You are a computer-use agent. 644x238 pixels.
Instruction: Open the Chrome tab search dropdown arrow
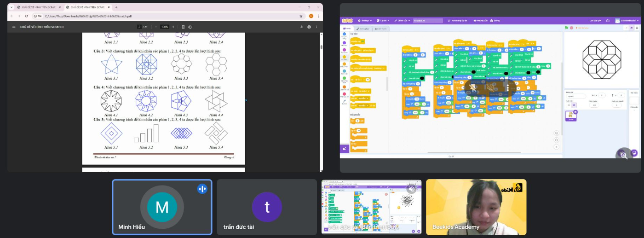coord(11,7)
